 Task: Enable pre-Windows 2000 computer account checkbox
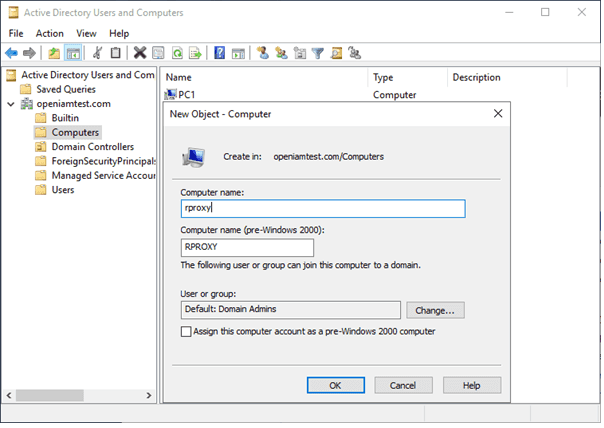187,331
